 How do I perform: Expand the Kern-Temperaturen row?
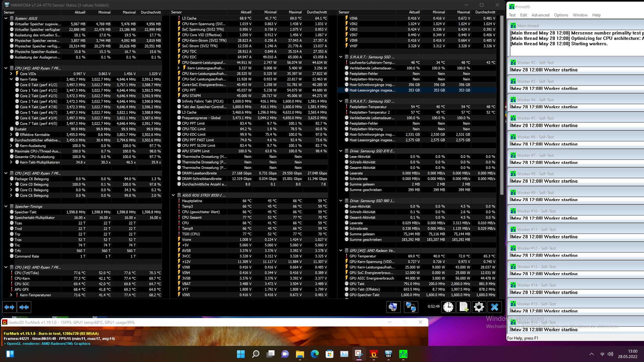[11, 295]
